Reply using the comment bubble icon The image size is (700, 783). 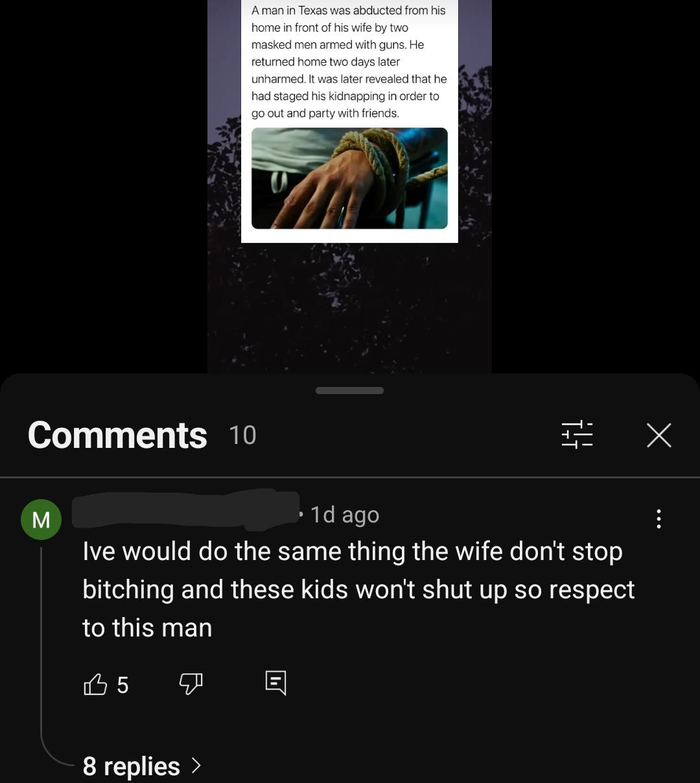coord(275,683)
